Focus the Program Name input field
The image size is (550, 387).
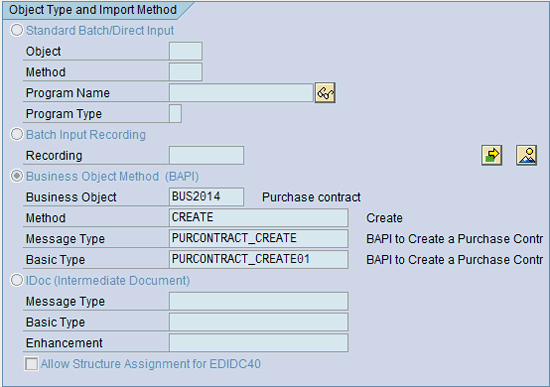point(241,93)
